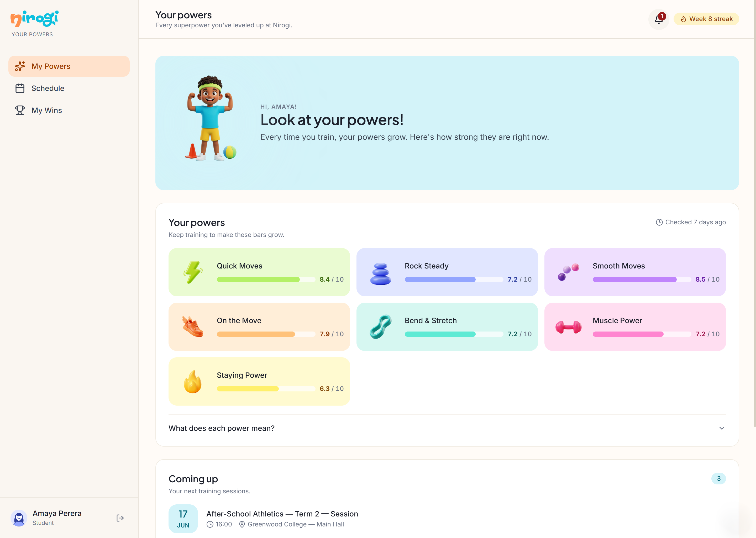Click the Smooth Moves juggling balls icon

click(568, 272)
